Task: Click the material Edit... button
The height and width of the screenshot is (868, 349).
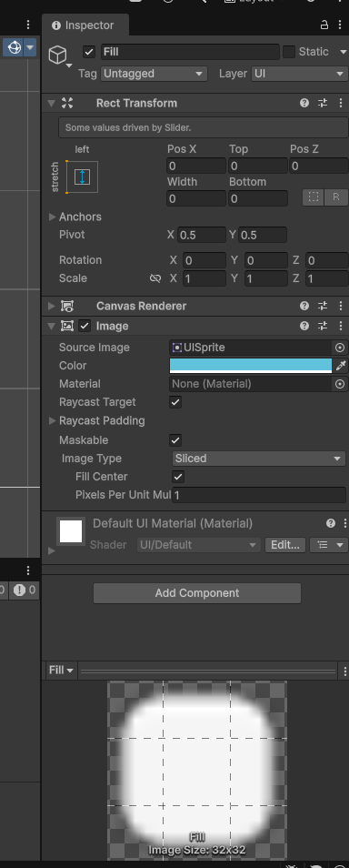Action: pyautogui.click(x=284, y=545)
